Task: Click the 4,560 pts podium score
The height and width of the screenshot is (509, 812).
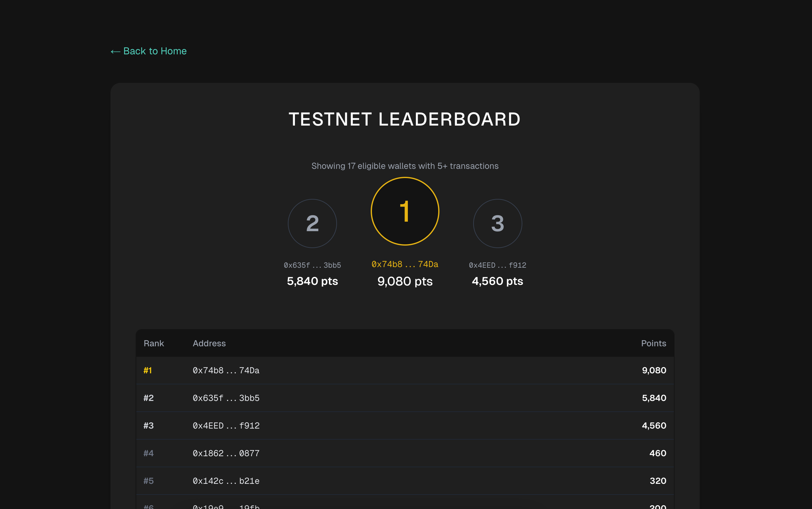Action: coord(497,281)
